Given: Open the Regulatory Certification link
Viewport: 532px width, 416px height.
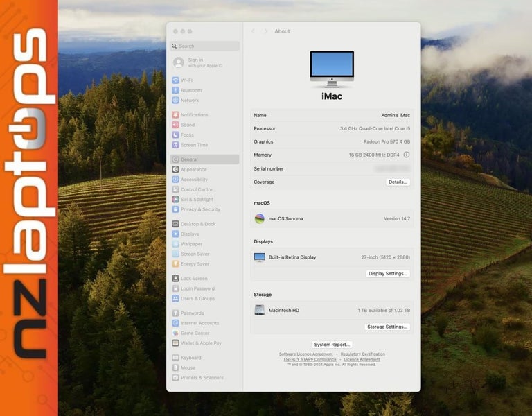Looking at the screenshot, I should click(363, 354).
